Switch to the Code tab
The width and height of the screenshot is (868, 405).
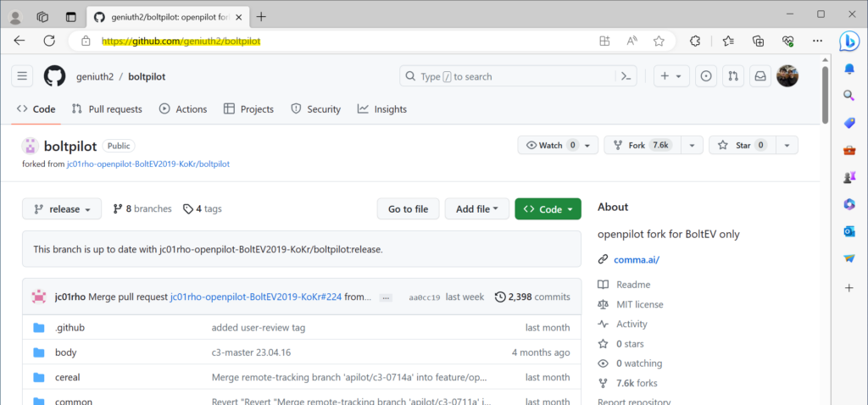tap(36, 109)
